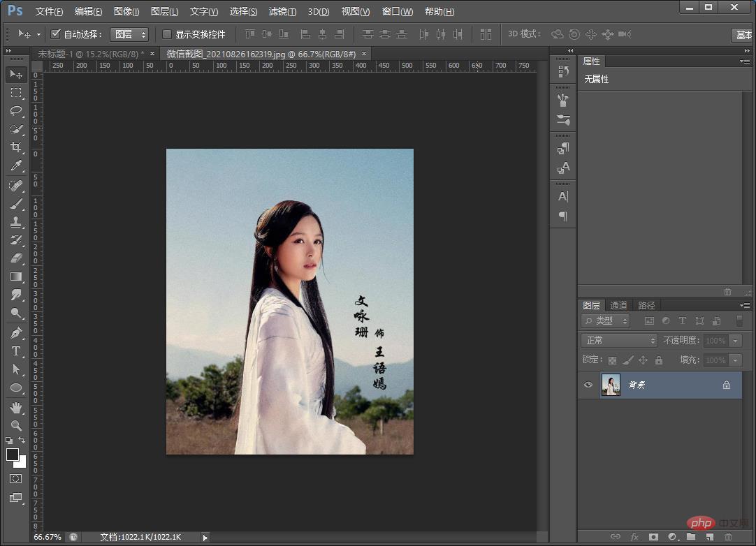
Task: Click the foreground color swatch
Action: [x=11, y=454]
